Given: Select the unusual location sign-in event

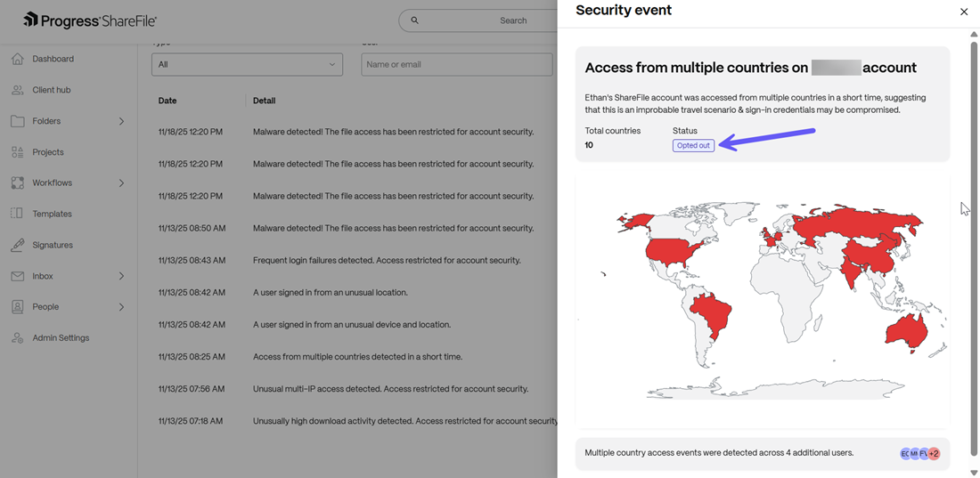Looking at the screenshot, I should (356, 293).
